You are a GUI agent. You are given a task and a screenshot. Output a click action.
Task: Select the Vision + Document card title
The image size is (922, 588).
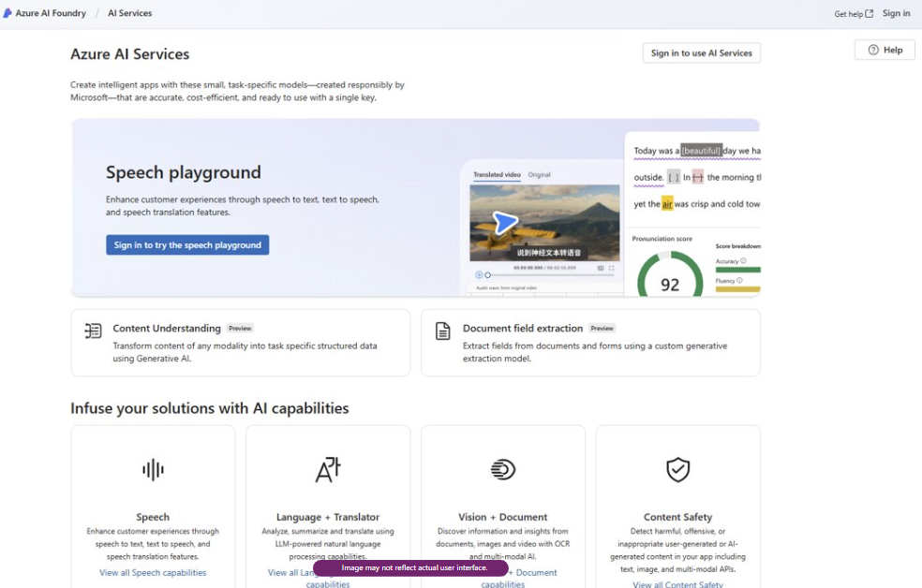pos(503,517)
